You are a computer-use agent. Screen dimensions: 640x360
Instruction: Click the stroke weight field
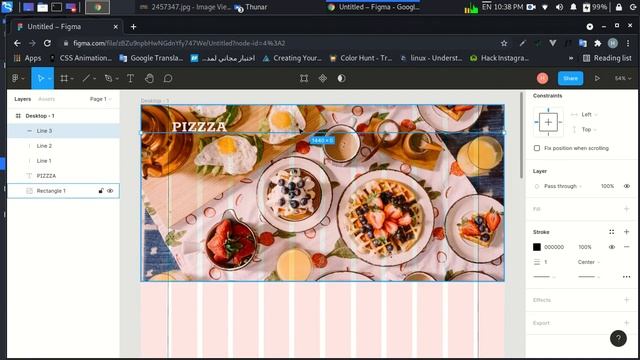coord(546,262)
